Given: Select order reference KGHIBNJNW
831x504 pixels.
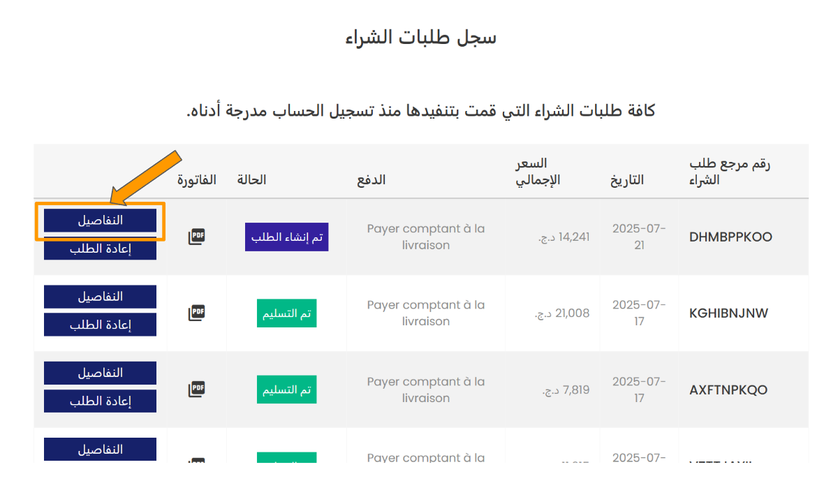Looking at the screenshot, I should 728,313.
